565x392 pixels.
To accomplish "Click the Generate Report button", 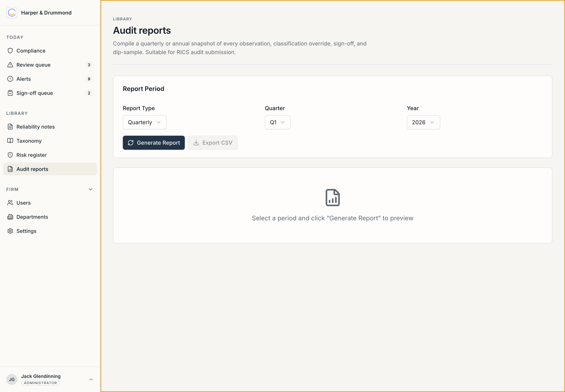I will pyautogui.click(x=154, y=143).
